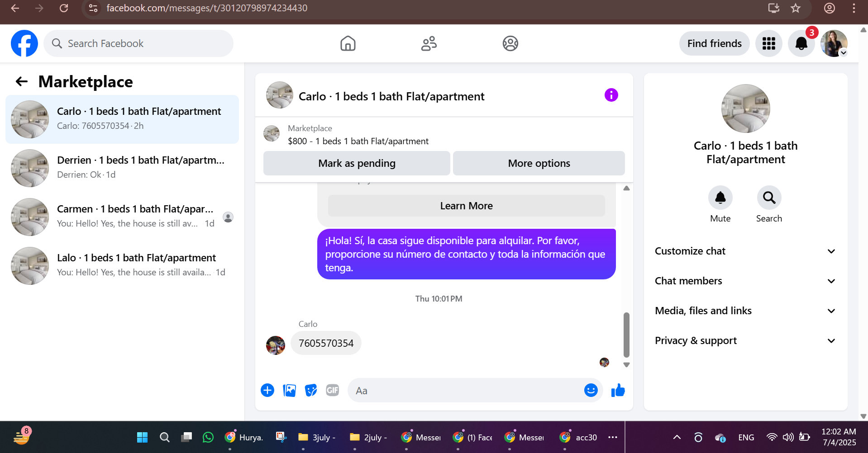Screen dimensions: 868x453
Task: Expand the Customize chat section
Action: (745, 251)
